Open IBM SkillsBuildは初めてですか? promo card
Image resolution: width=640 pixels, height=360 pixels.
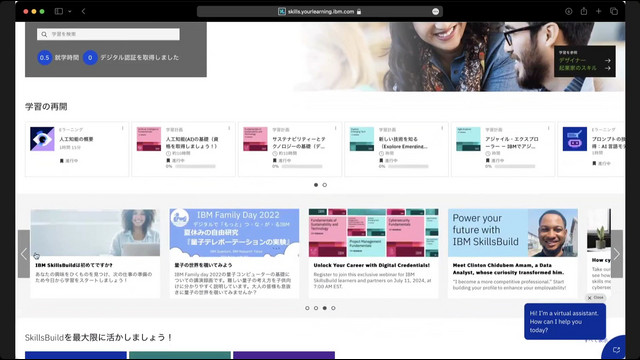95,253
